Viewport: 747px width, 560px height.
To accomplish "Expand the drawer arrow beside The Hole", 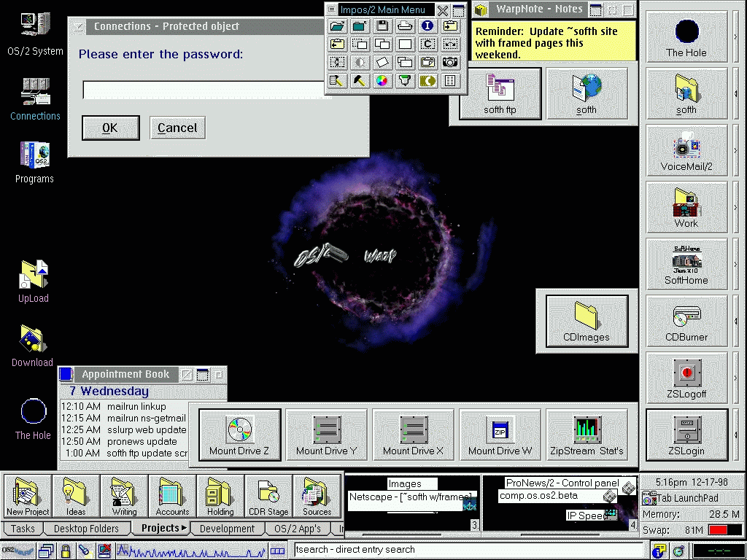I will (x=735, y=36).
